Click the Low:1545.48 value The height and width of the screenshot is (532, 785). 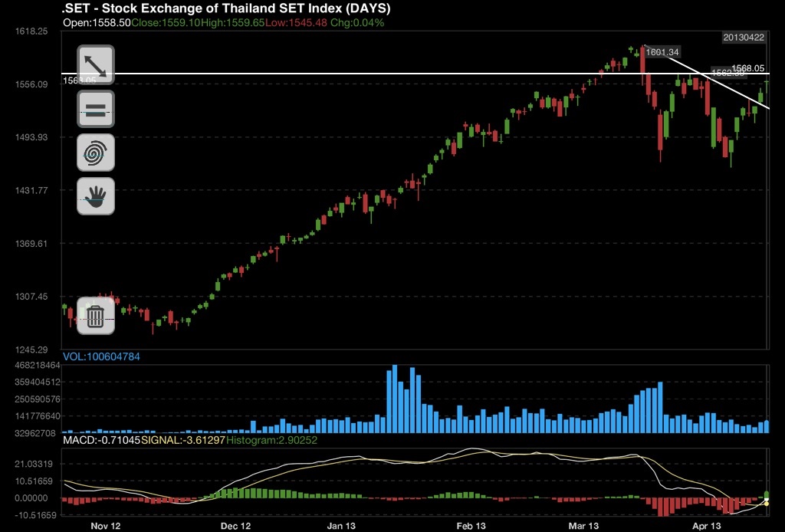pos(296,23)
